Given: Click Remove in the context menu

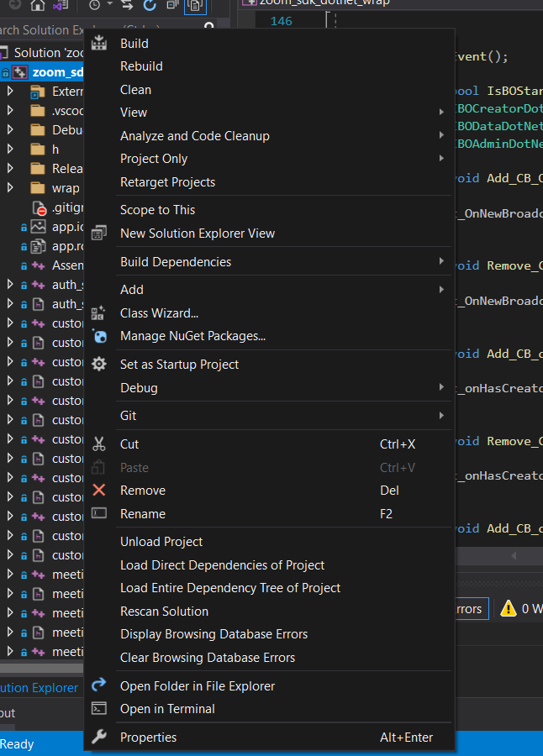Looking at the screenshot, I should coord(269,491).
